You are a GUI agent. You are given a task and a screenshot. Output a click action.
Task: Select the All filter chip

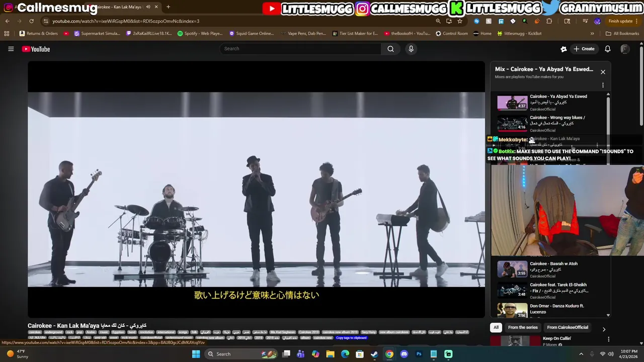tap(496, 327)
